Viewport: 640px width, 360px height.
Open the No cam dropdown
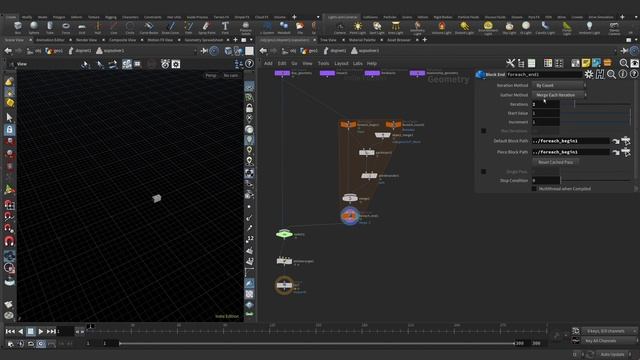231,76
